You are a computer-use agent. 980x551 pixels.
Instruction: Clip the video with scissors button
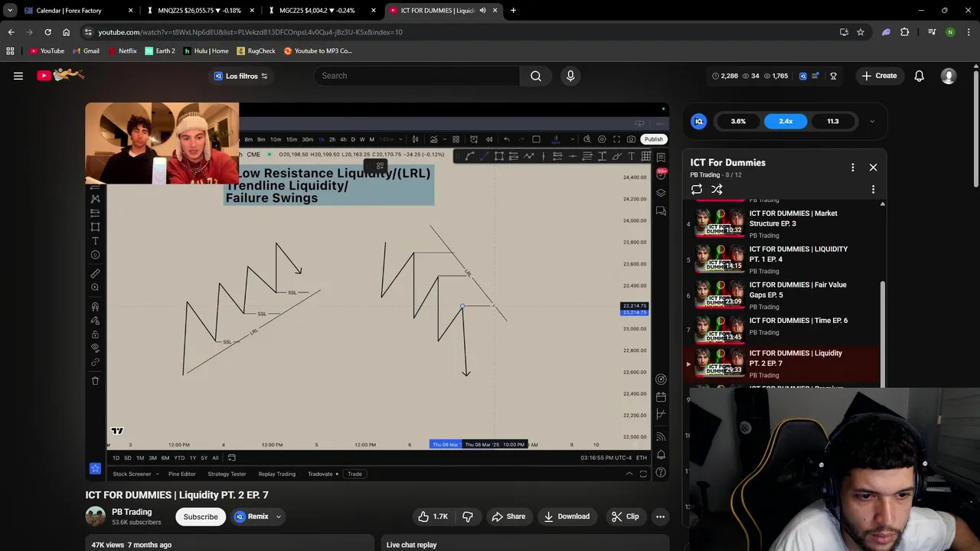pyautogui.click(x=626, y=517)
